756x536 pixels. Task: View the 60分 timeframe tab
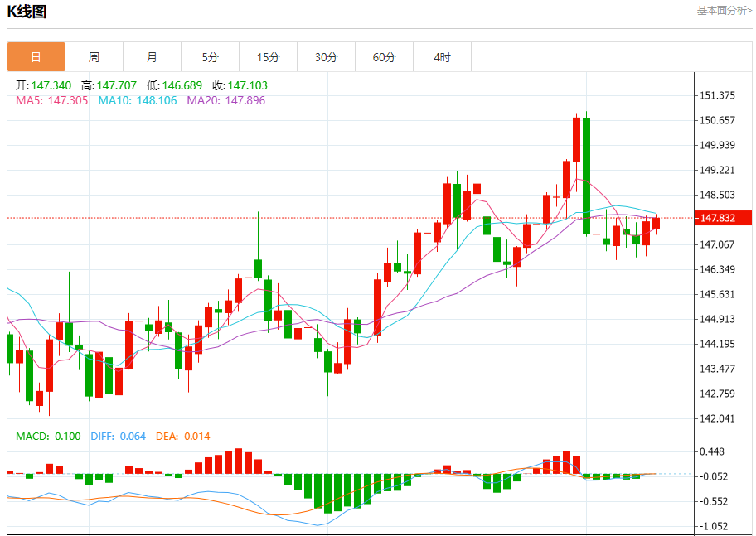tap(384, 57)
